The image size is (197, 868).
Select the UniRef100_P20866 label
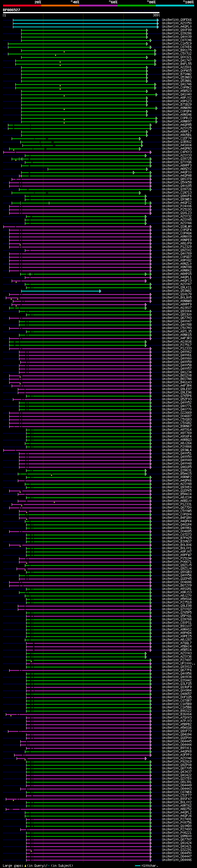pos(176,447)
